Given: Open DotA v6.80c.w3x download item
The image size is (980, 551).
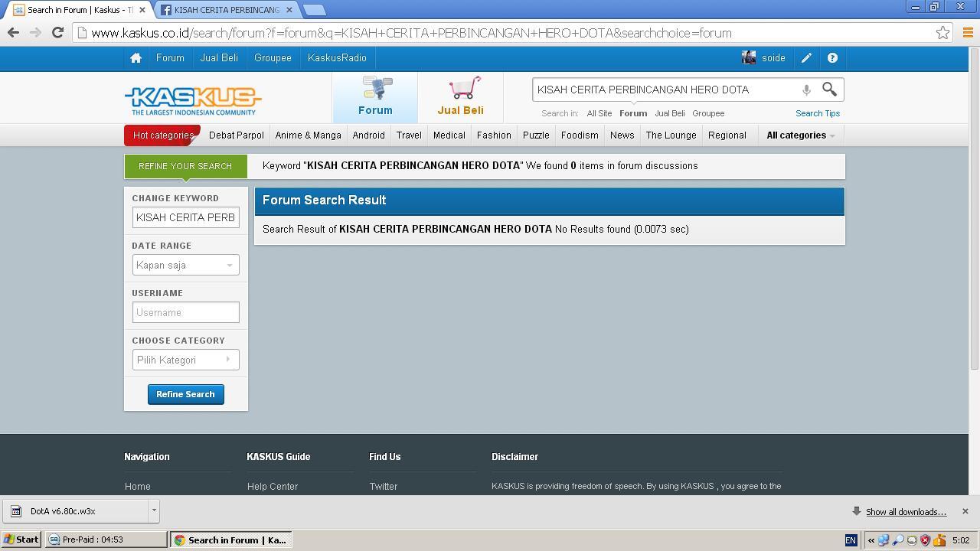Looking at the screenshot, I should click(x=75, y=511).
